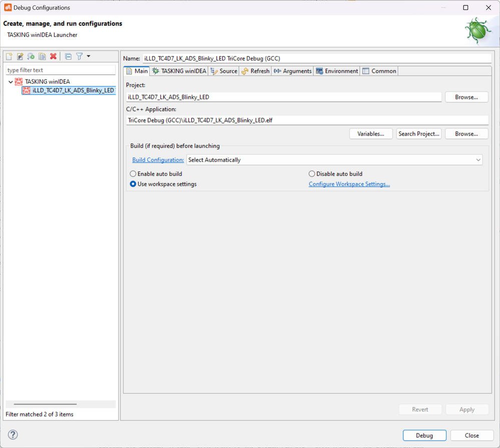Click the New launch configuration prototype icon
This screenshot has height=448, width=500.
[20, 56]
